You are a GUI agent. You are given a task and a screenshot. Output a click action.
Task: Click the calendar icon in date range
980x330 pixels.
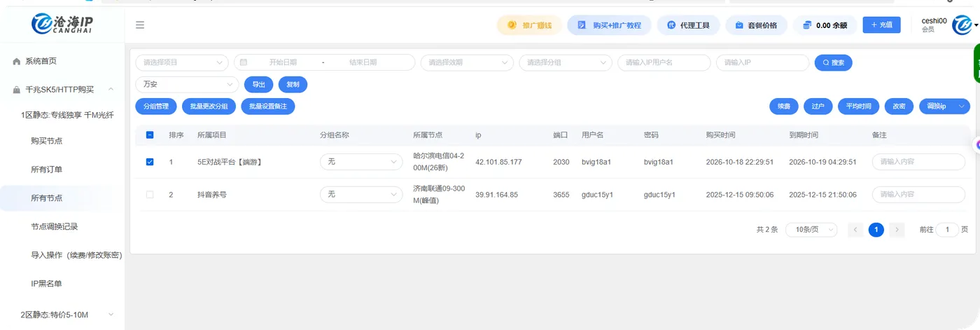click(x=244, y=62)
